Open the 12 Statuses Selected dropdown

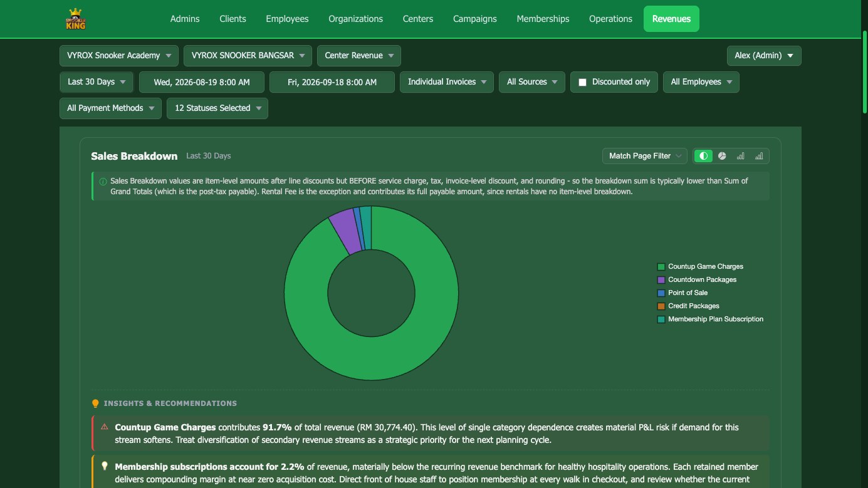click(217, 108)
